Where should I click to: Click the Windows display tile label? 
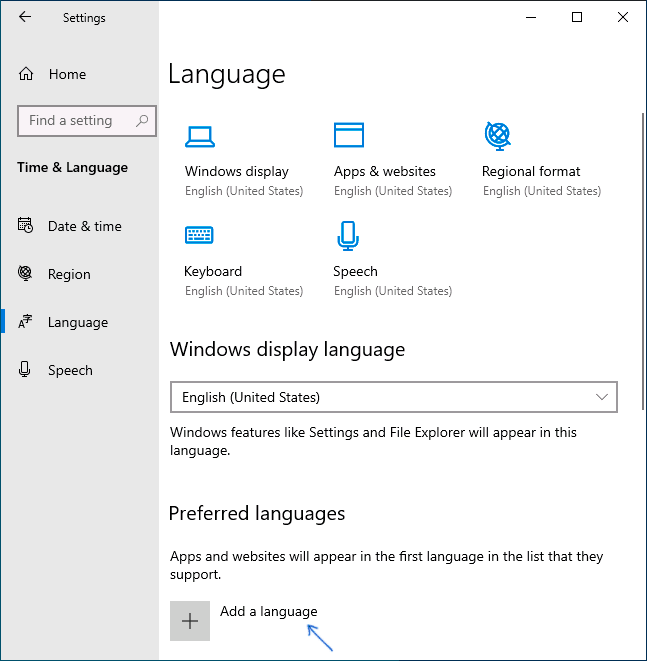pyautogui.click(x=236, y=171)
